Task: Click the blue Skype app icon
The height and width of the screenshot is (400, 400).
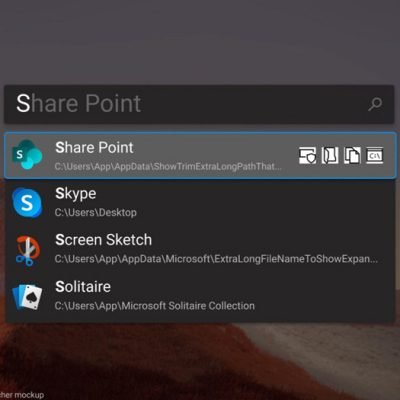Action: (27, 202)
